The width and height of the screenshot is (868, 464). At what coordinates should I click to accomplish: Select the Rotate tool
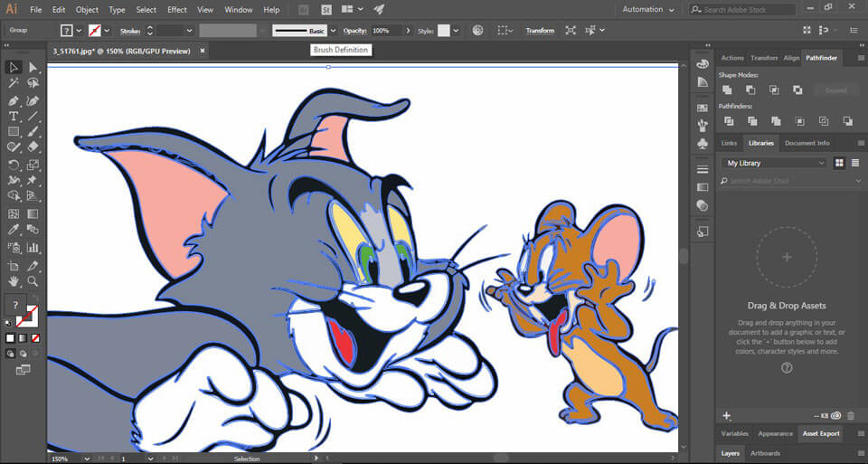(14, 165)
